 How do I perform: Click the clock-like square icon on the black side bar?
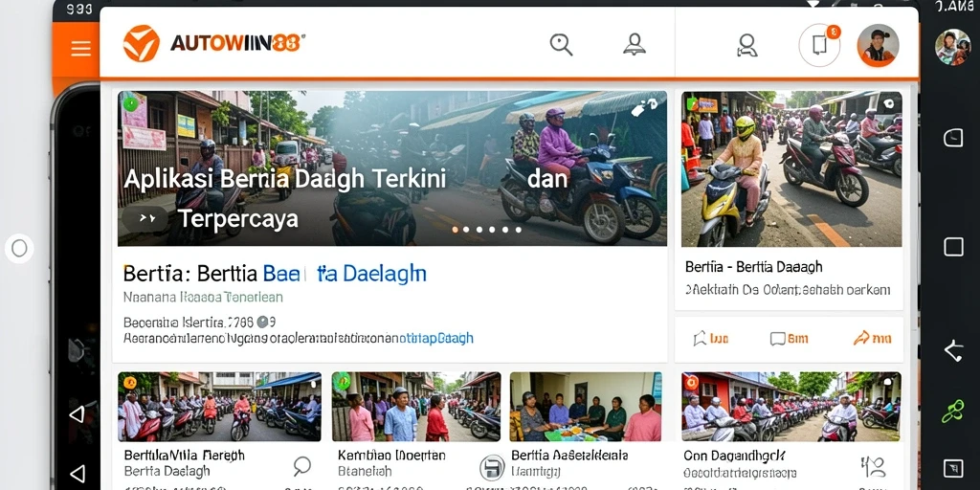click(x=953, y=138)
